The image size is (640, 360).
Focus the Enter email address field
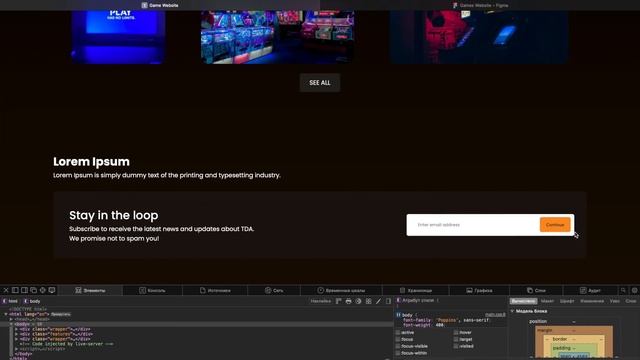pos(473,225)
